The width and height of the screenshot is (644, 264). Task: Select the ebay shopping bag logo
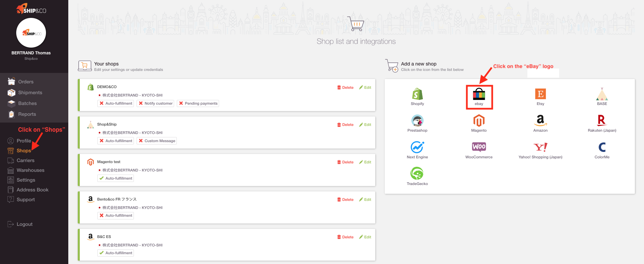(x=479, y=94)
